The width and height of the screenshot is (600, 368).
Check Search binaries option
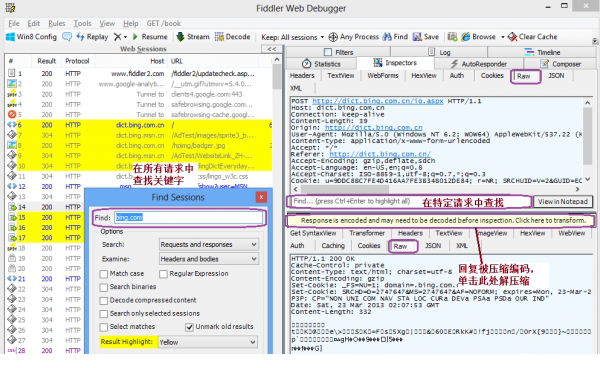(x=103, y=287)
